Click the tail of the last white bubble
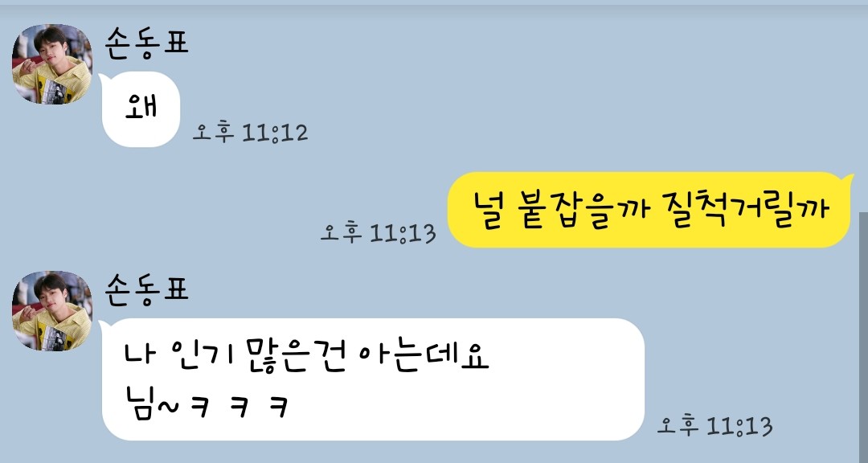 pos(104,327)
